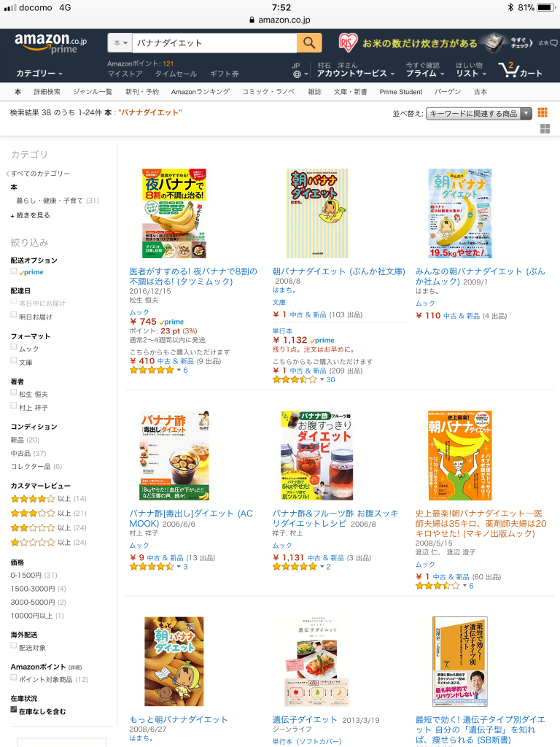Click the globe language icon
This screenshot has height=747, width=560.
[x=297, y=74]
